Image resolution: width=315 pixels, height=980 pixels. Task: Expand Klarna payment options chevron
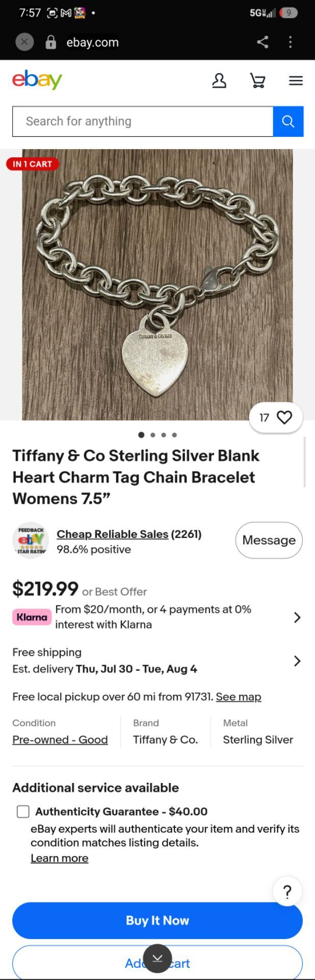297,617
